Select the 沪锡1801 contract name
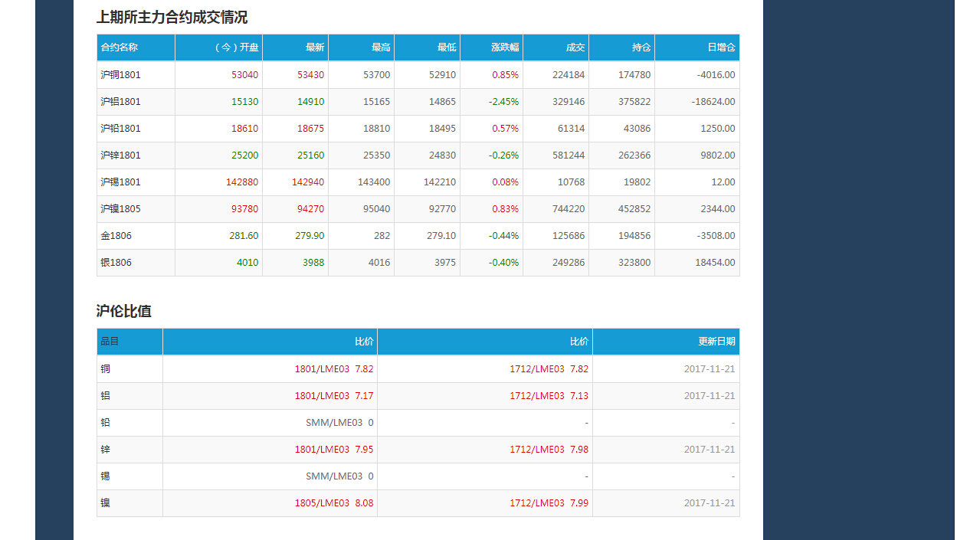Viewport: 980px width, 540px height. click(x=120, y=182)
